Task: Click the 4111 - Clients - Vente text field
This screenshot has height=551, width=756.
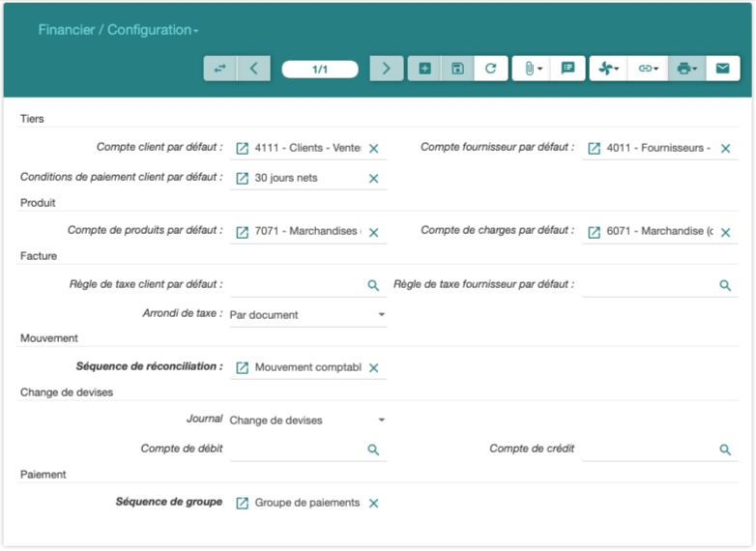Action: tap(307, 148)
